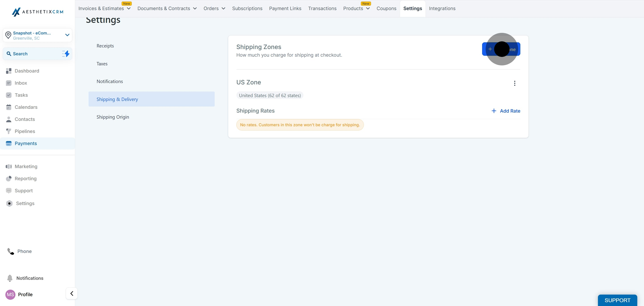Collapse the sidebar with the arrow button
The height and width of the screenshot is (306, 644).
coord(72,293)
